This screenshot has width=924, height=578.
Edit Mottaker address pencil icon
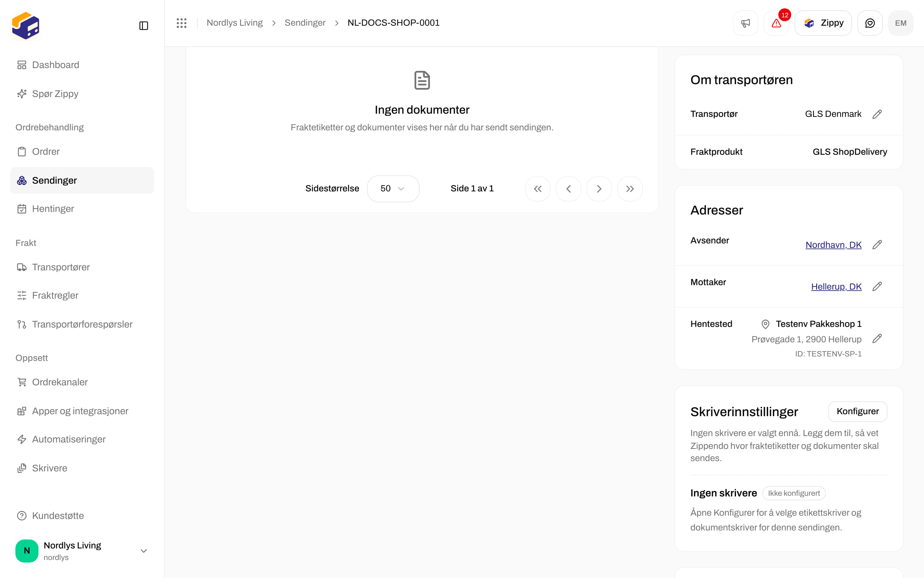click(x=877, y=286)
